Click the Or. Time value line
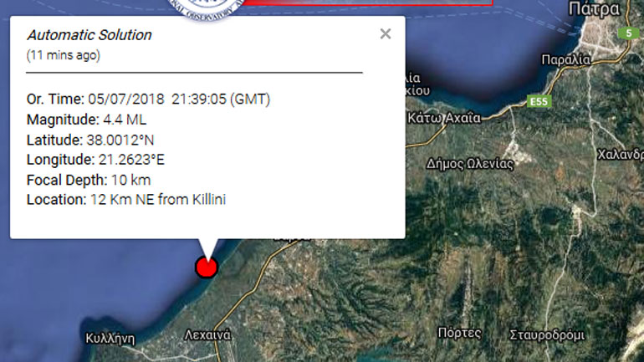 (148, 99)
